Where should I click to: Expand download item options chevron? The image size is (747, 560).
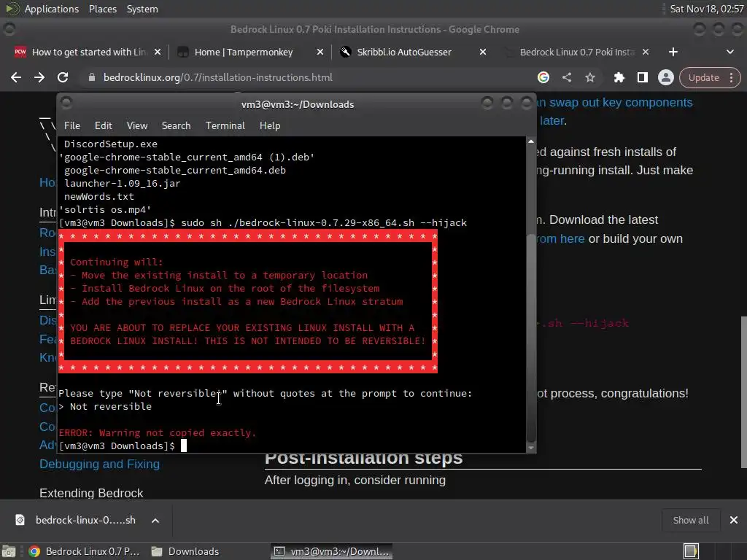(x=155, y=521)
